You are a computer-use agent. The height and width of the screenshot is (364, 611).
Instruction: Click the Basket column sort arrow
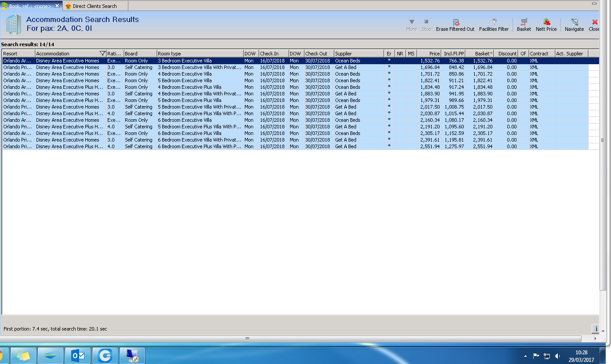click(x=491, y=54)
